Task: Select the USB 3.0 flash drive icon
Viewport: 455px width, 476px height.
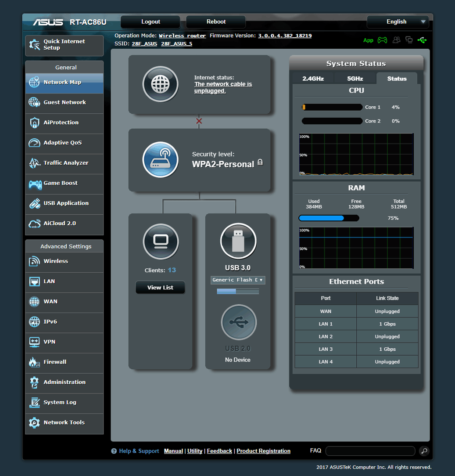Action: pos(238,241)
